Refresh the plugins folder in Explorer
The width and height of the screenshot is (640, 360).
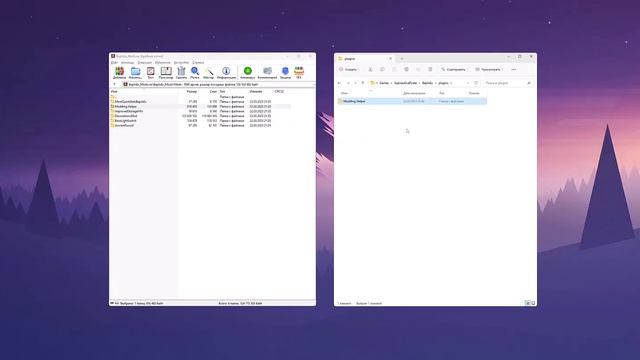pos(476,83)
